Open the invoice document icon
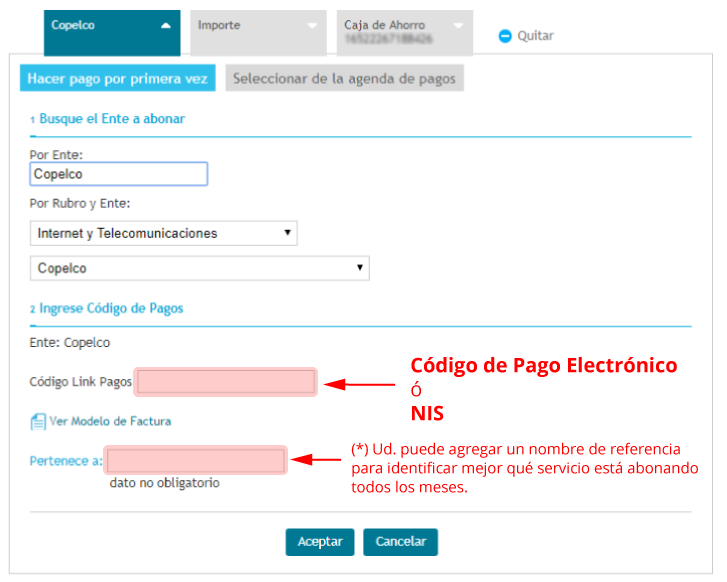 pyautogui.click(x=38, y=422)
